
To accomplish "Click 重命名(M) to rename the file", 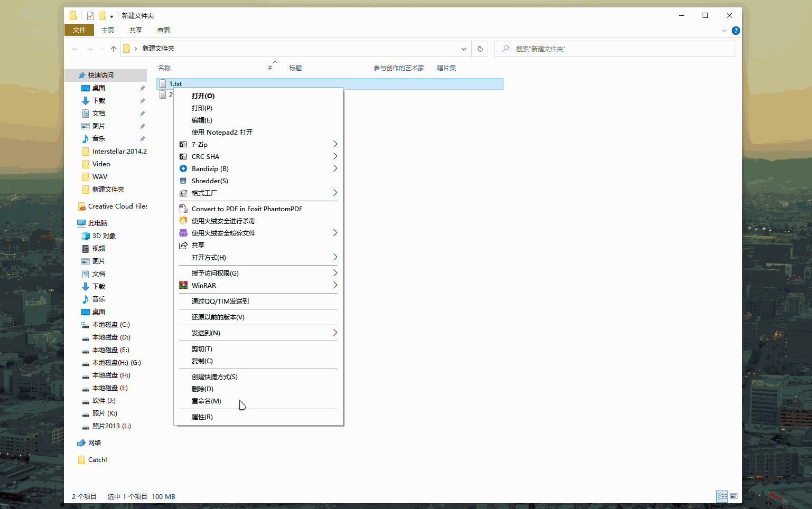I will pyautogui.click(x=206, y=401).
